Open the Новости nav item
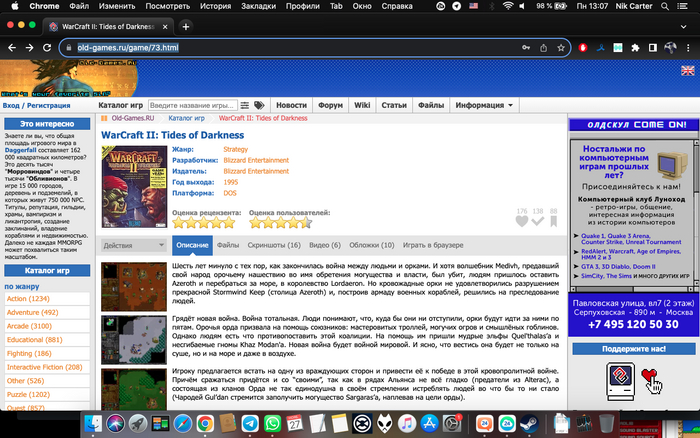The height and width of the screenshot is (438, 700). click(x=292, y=105)
